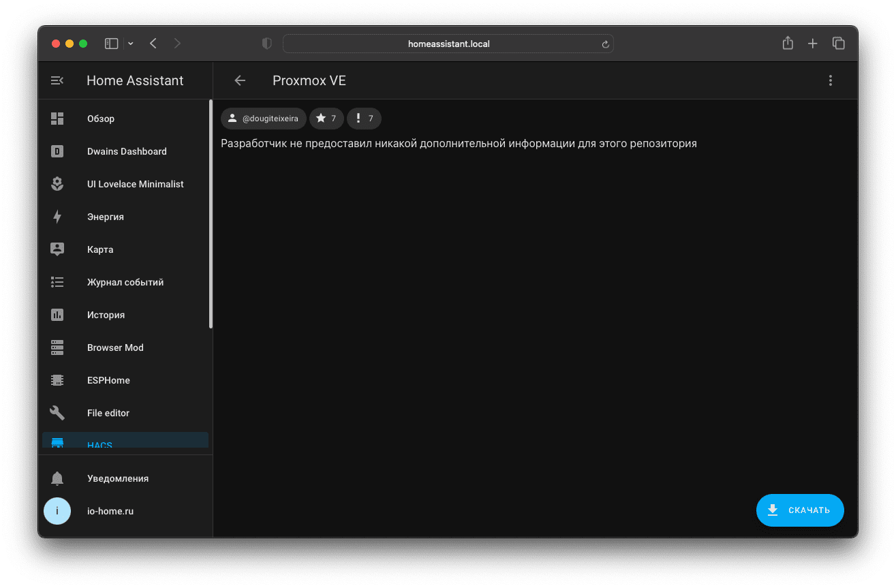Open Dwains Dashboard from sidebar
The width and height of the screenshot is (896, 588).
coord(127,151)
